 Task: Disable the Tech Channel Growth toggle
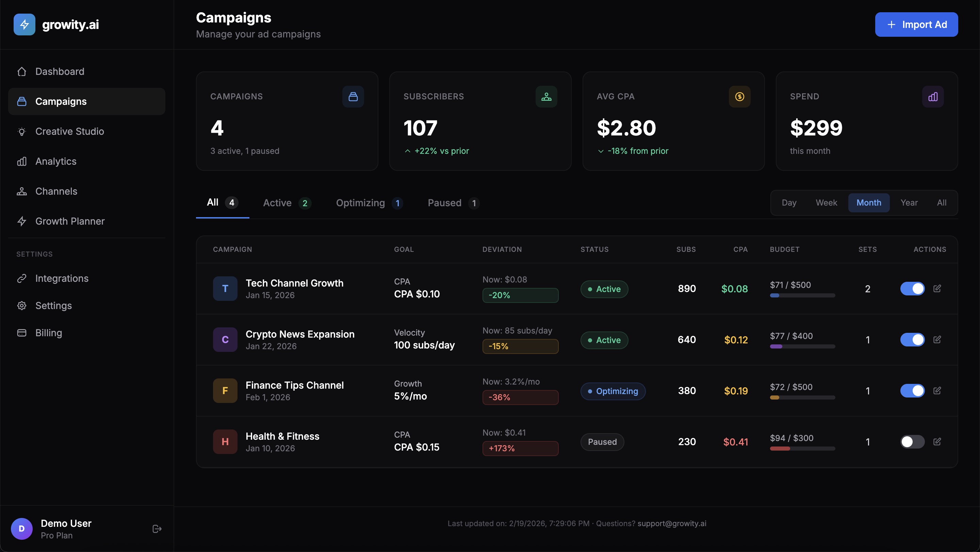pos(913,288)
